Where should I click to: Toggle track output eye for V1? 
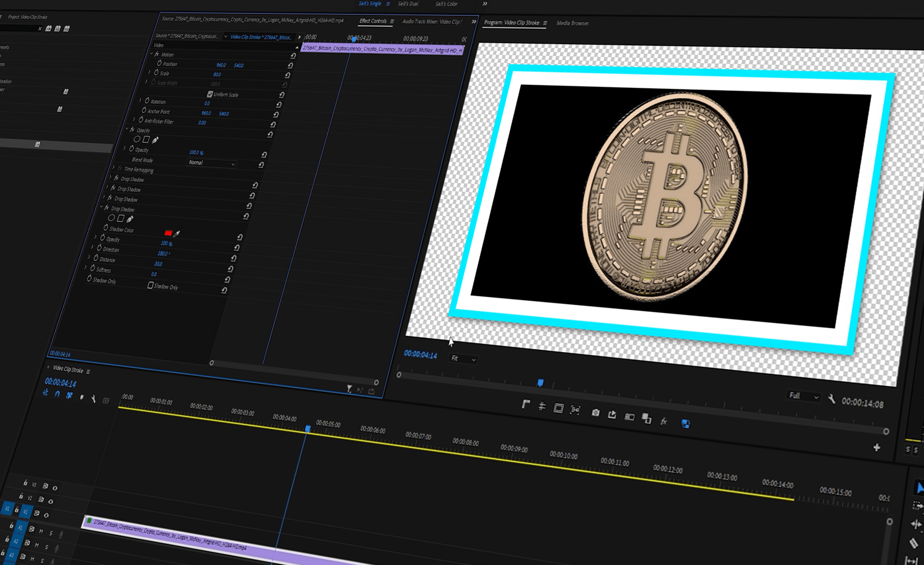coord(46,515)
